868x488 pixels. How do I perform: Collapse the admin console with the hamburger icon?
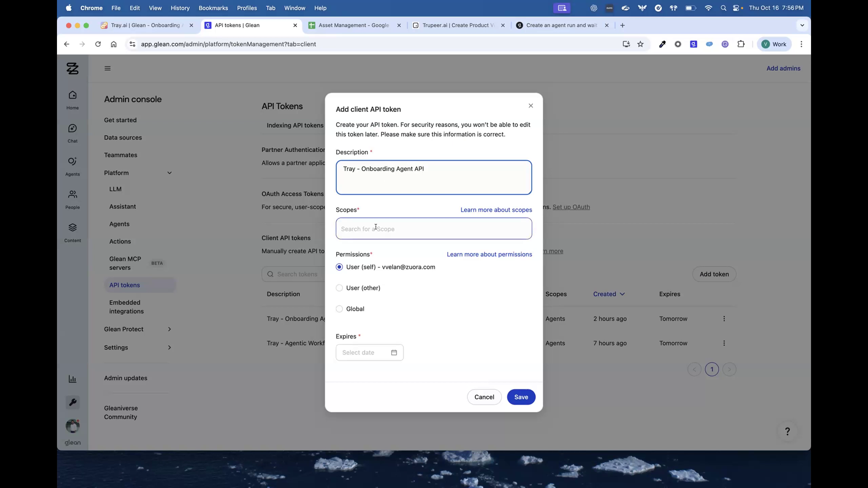click(x=107, y=68)
